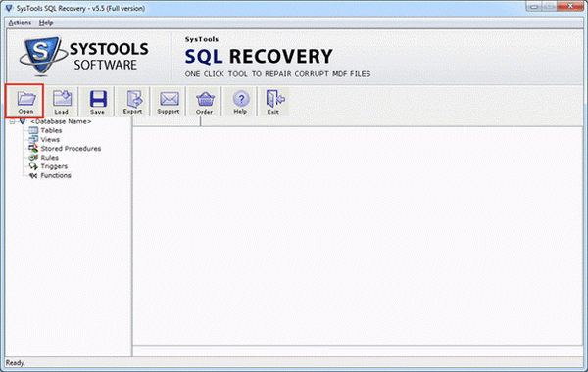The width and height of the screenshot is (588, 372).
Task: Click the Exit door icon
Action: [x=273, y=101]
